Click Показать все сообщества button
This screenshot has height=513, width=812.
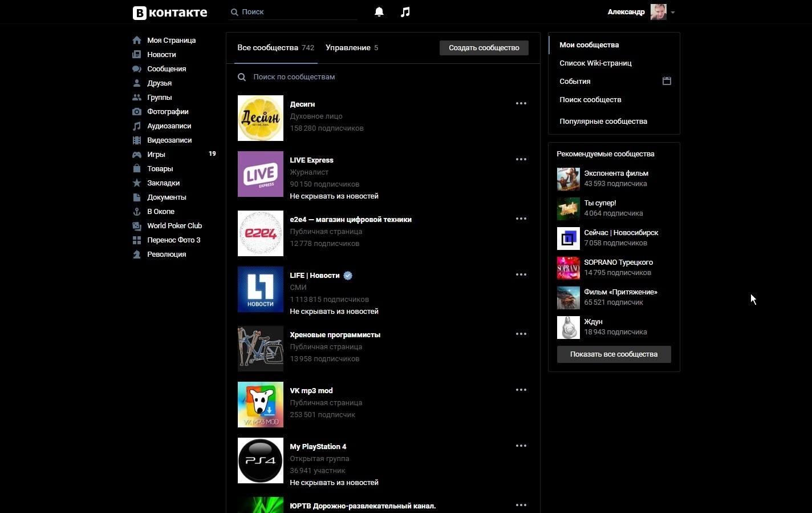click(x=614, y=354)
